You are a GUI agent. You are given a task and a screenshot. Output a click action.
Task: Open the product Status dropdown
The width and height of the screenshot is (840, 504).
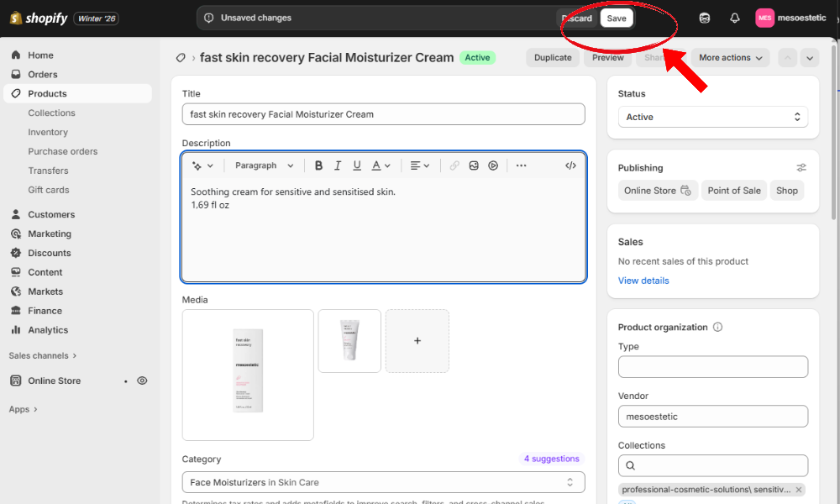coord(712,117)
